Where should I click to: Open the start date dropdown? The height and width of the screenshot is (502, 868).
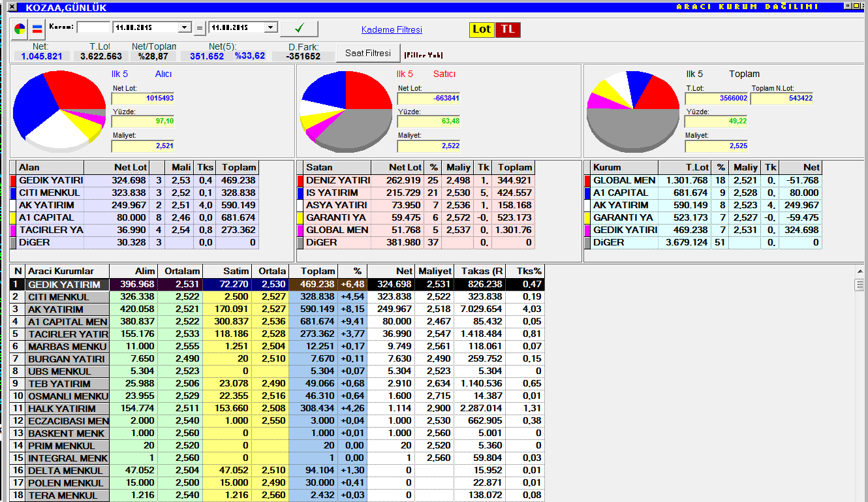point(184,28)
